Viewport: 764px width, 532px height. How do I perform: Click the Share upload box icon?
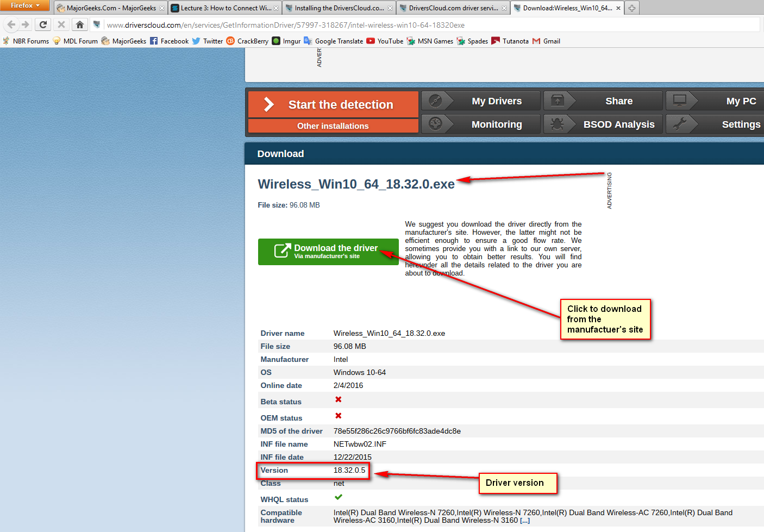pos(558,101)
